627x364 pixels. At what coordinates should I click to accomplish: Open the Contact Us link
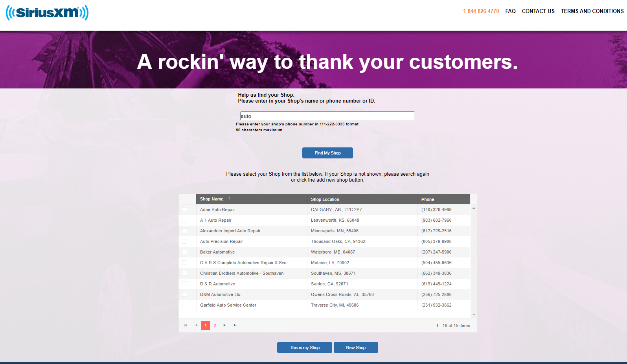(538, 11)
